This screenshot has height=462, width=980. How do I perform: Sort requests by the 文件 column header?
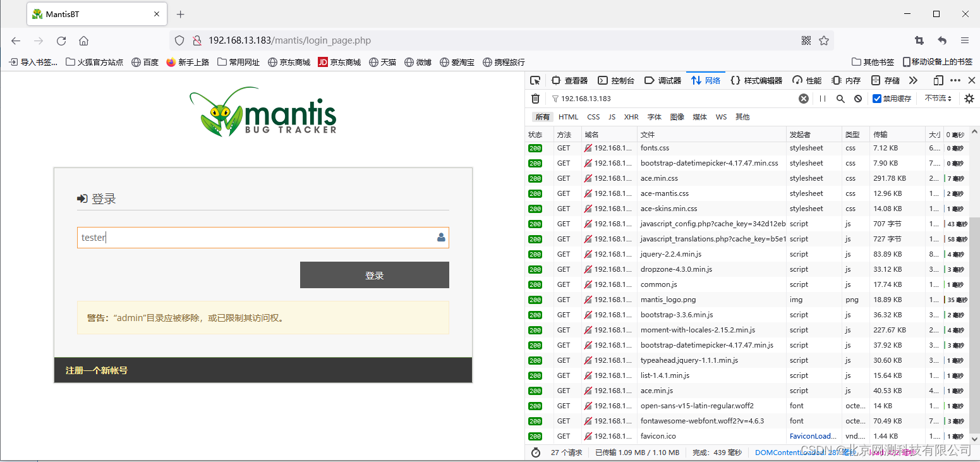click(x=711, y=135)
